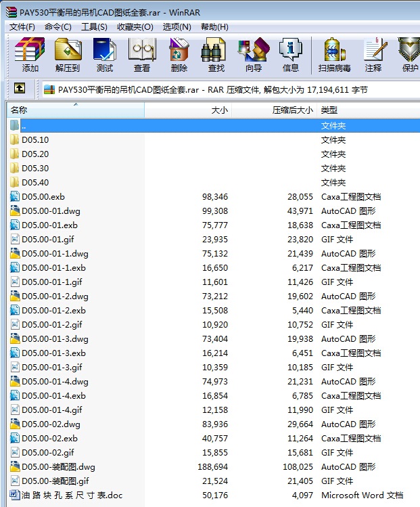Click the up one level arrow button
Screen dimensions: 420x507
tap(20, 88)
